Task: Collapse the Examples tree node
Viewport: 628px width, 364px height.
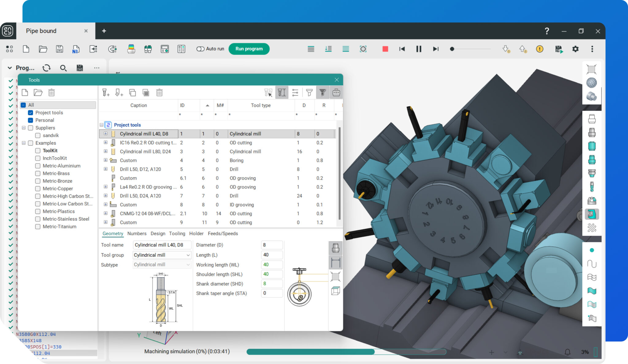Action: tap(24, 143)
